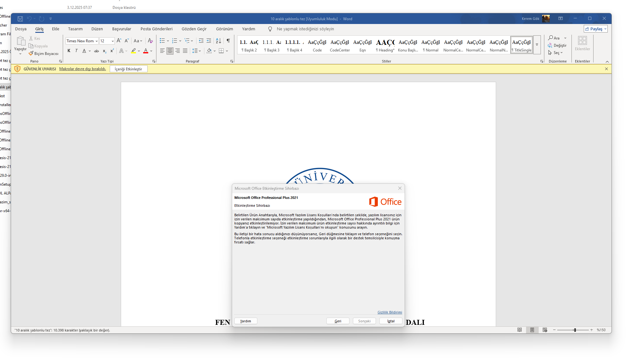Screen dimensions: 644x358
Task: Toggle superscript formatting
Action: pyautogui.click(x=112, y=51)
